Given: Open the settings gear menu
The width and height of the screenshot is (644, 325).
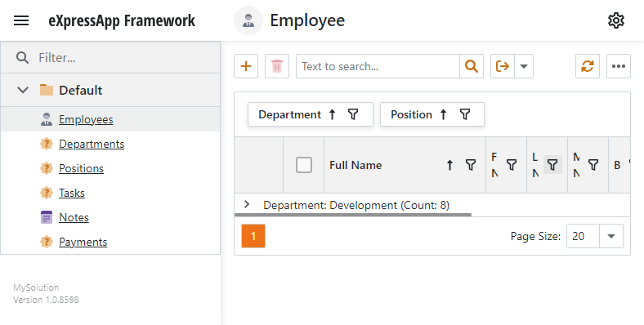Looking at the screenshot, I should (x=616, y=20).
